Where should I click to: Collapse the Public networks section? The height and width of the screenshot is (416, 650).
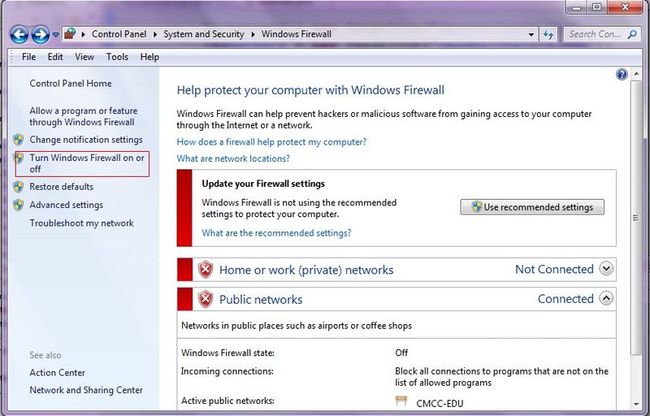(606, 298)
